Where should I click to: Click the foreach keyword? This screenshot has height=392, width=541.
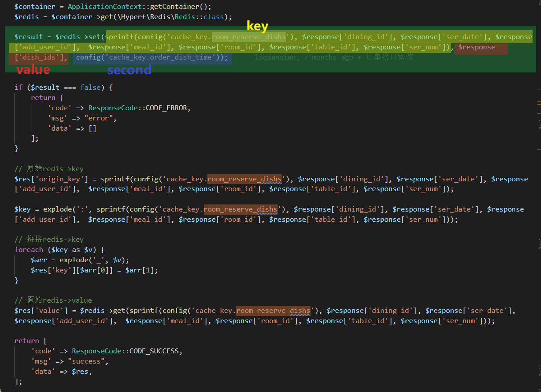tap(28, 250)
